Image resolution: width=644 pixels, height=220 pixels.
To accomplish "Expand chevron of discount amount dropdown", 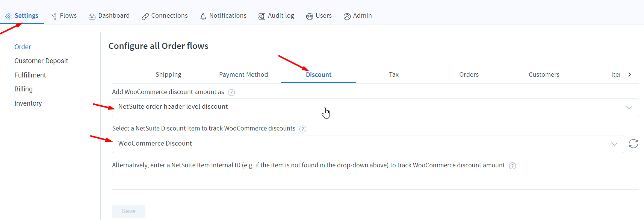I will pos(629,108).
